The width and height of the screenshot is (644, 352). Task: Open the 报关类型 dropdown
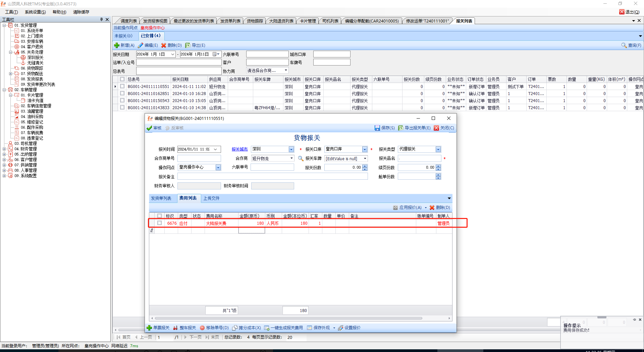pos(438,149)
